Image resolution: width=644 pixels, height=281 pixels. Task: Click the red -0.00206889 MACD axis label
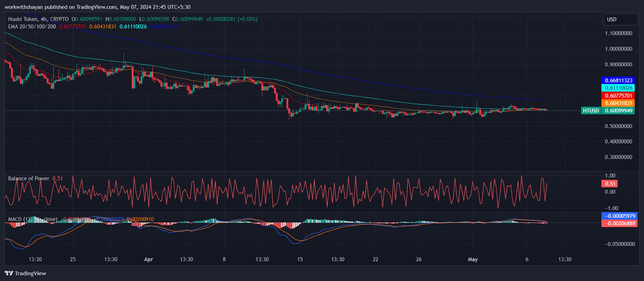coord(619,224)
